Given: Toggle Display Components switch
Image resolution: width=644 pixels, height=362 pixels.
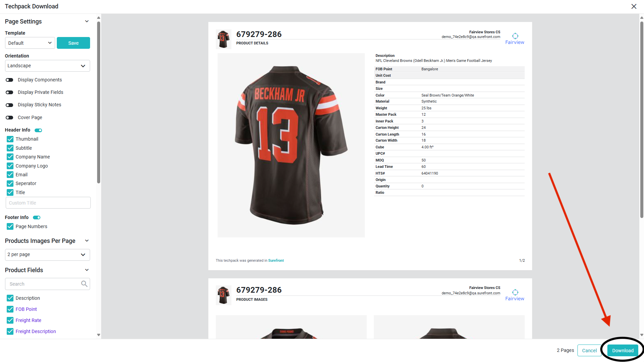Looking at the screenshot, I should [9, 80].
